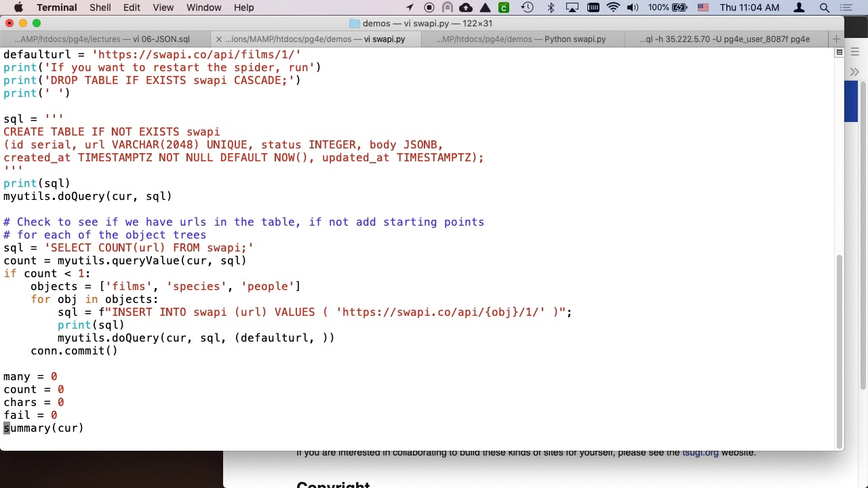Image resolution: width=868 pixels, height=488 pixels.
Task: Open the Apple menu
Action: [x=18, y=7]
